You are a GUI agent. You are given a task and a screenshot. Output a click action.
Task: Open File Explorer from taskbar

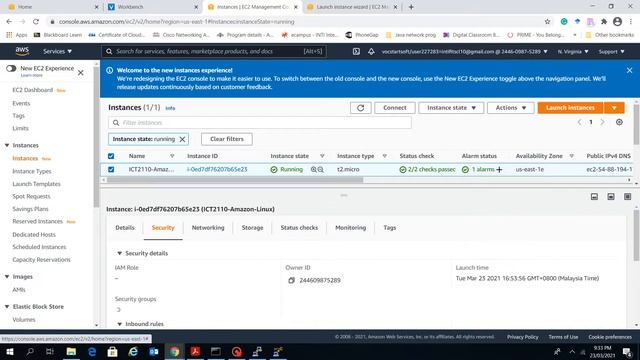(x=71, y=351)
